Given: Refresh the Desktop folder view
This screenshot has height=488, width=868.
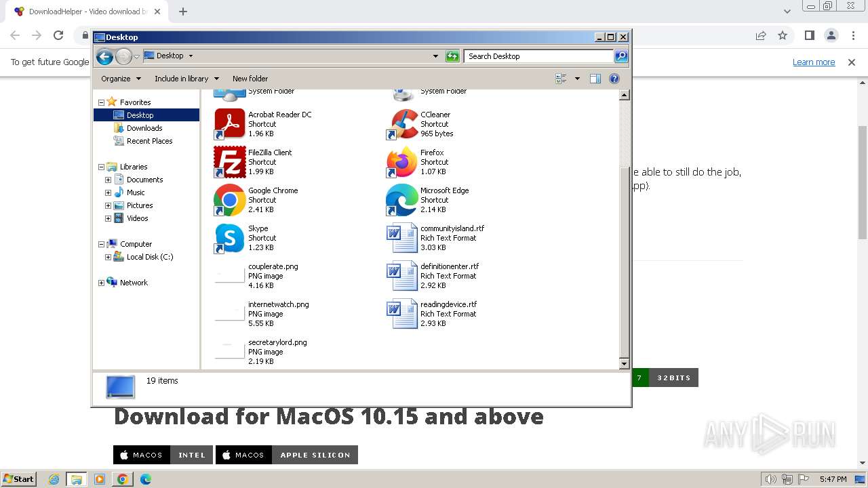Looking at the screenshot, I should (452, 56).
